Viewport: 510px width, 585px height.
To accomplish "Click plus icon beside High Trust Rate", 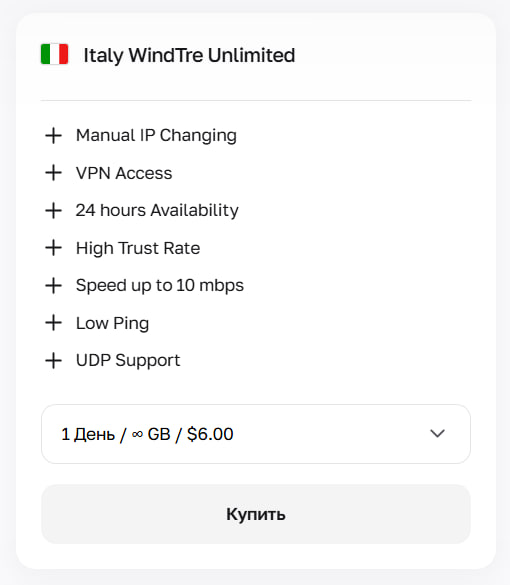I will [x=53, y=248].
